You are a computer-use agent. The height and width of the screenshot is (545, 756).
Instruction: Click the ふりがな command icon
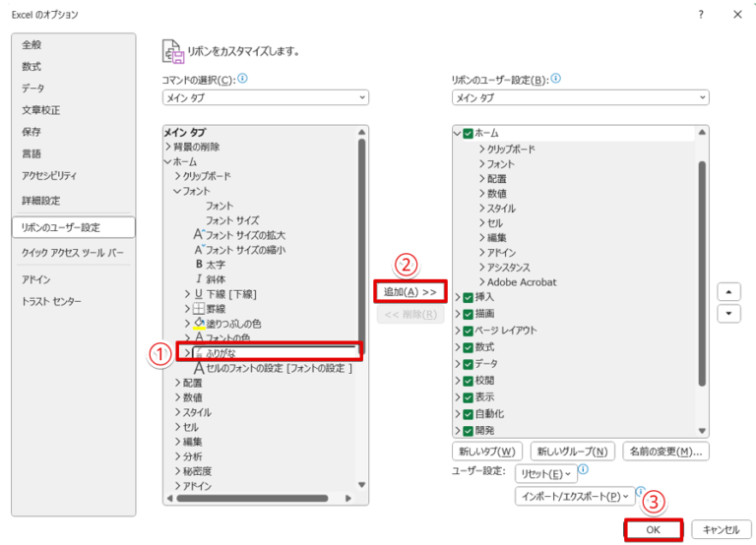(199, 353)
